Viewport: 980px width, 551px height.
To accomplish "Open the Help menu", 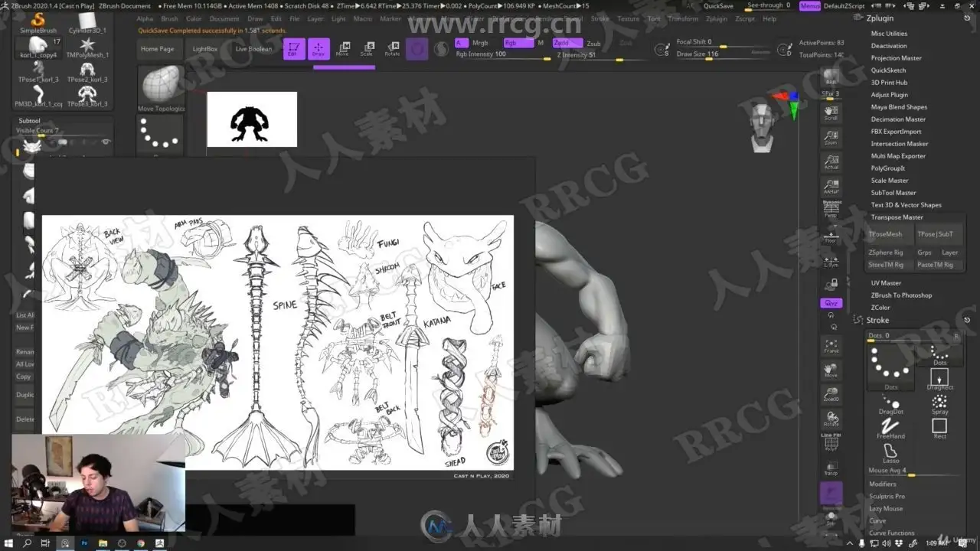I will [x=769, y=18].
